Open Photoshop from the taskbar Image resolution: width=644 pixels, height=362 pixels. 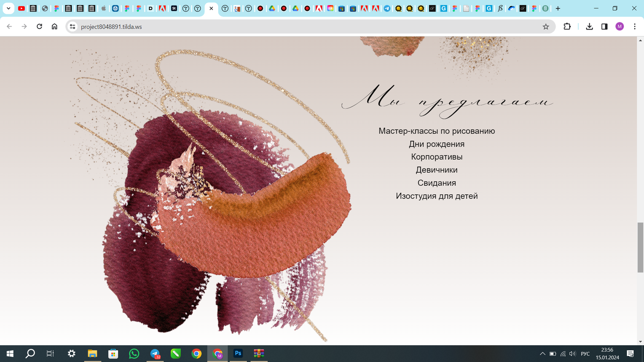(x=238, y=353)
